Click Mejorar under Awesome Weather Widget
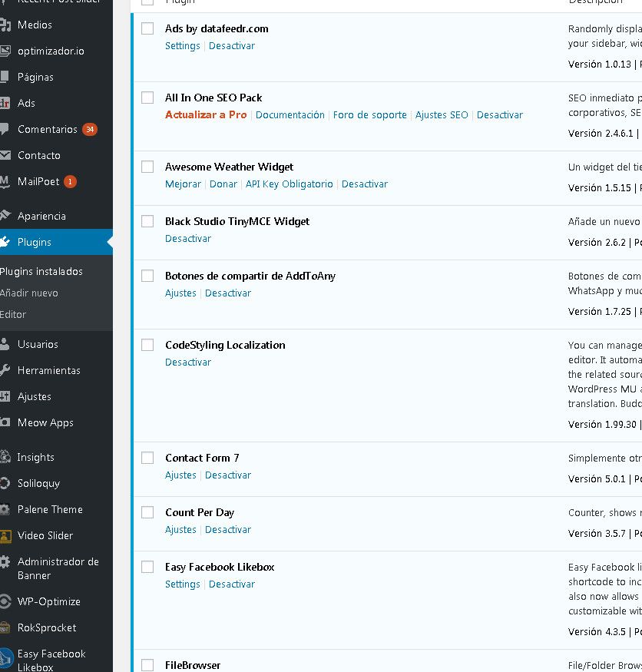 (x=183, y=184)
